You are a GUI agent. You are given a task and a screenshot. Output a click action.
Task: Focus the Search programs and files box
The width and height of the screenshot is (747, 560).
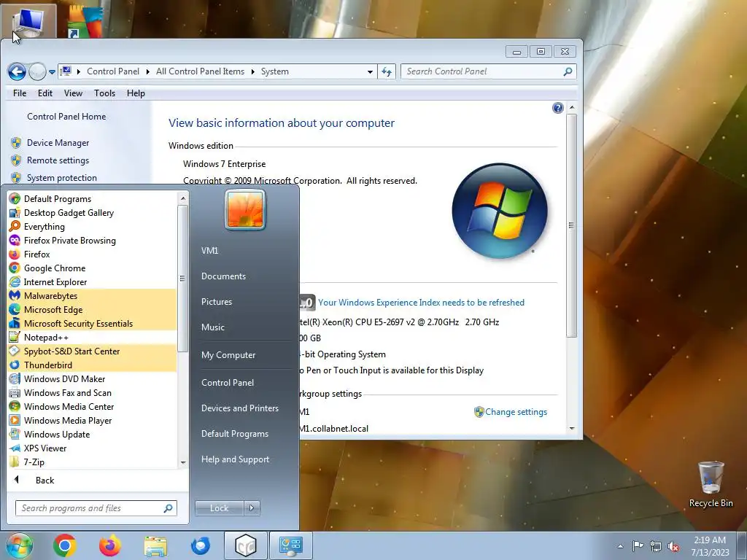96,508
